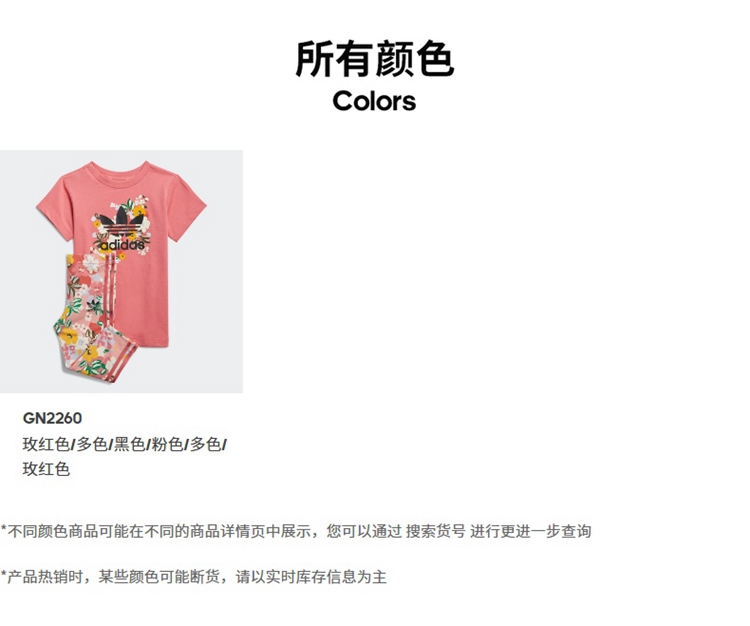Open the GN2260 product thumbnail image

(121, 272)
